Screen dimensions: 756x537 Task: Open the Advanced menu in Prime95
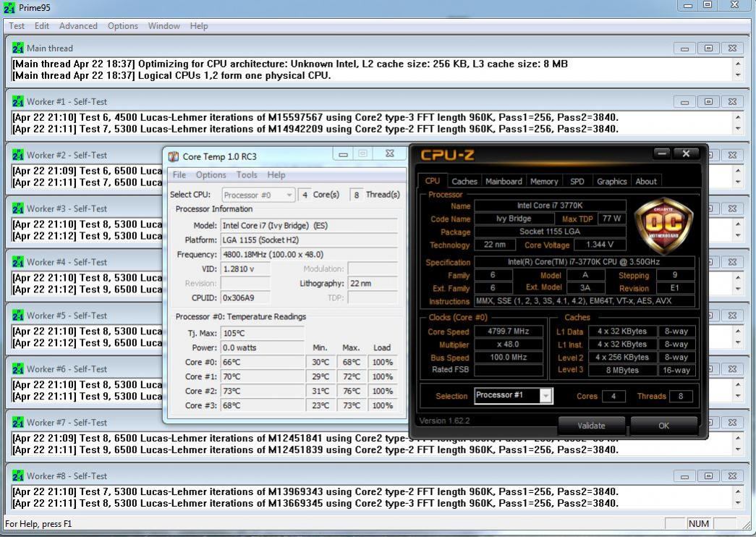point(78,26)
